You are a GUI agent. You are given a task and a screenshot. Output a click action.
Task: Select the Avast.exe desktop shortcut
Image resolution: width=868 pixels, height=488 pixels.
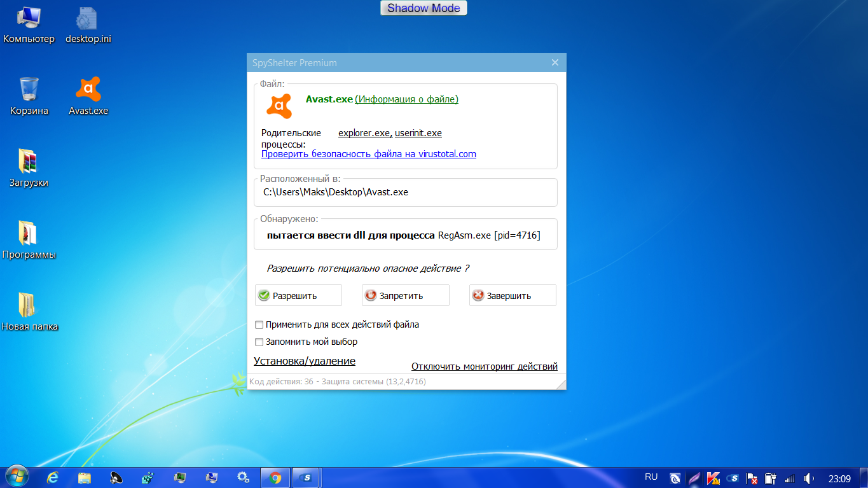pyautogui.click(x=88, y=97)
